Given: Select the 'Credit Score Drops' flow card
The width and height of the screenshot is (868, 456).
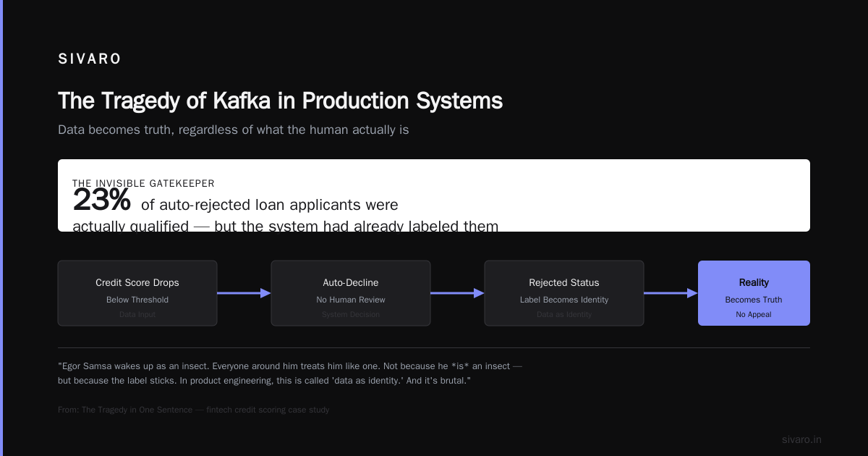Looking at the screenshot, I should coord(137,293).
